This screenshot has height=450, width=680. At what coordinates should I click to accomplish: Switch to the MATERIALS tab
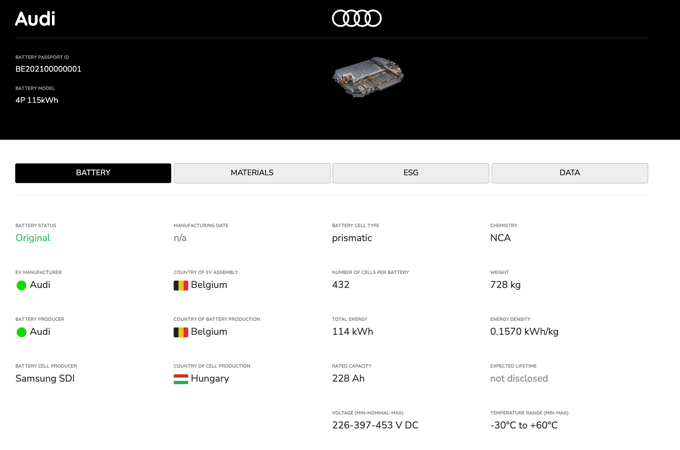tap(252, 173)
